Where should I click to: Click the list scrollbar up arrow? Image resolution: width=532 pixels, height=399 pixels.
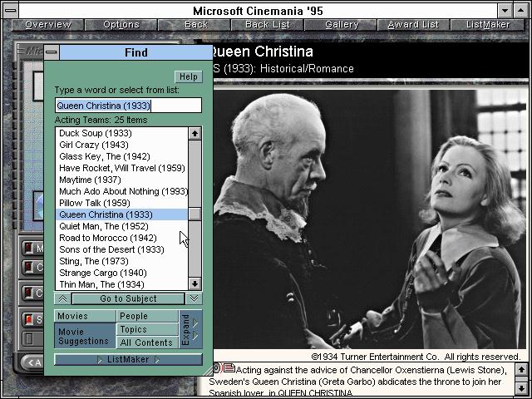(195, 133)
